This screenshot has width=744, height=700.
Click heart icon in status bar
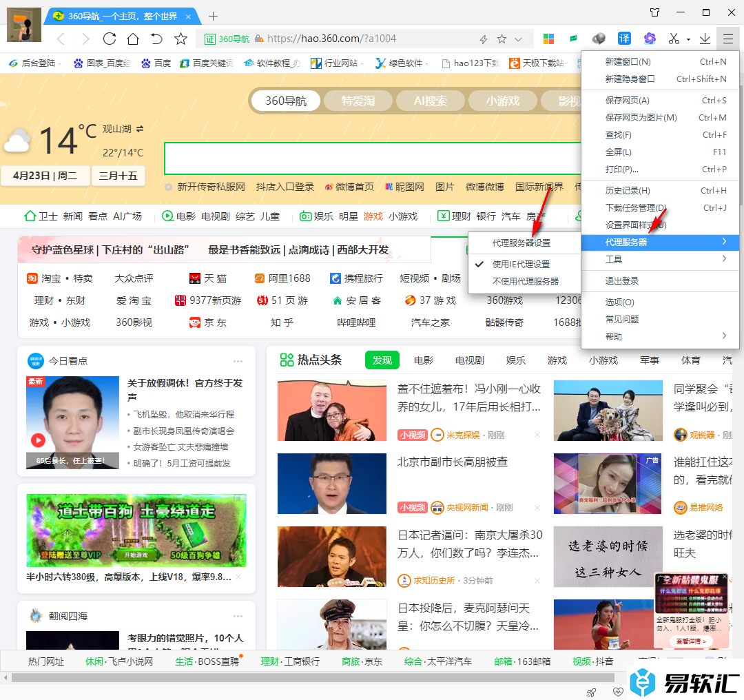point(618,692)
